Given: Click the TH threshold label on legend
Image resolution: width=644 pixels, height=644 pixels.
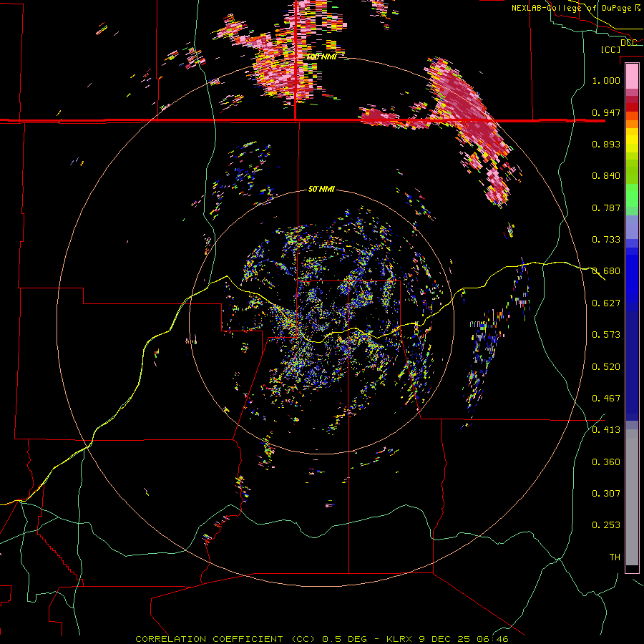Looking at the screenshot, I should pyautogui.click(x=615, y=557).
